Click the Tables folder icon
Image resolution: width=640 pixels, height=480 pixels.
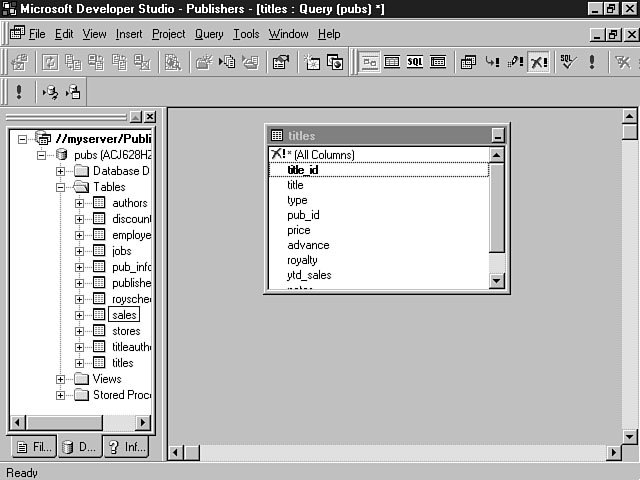(81, 187)
